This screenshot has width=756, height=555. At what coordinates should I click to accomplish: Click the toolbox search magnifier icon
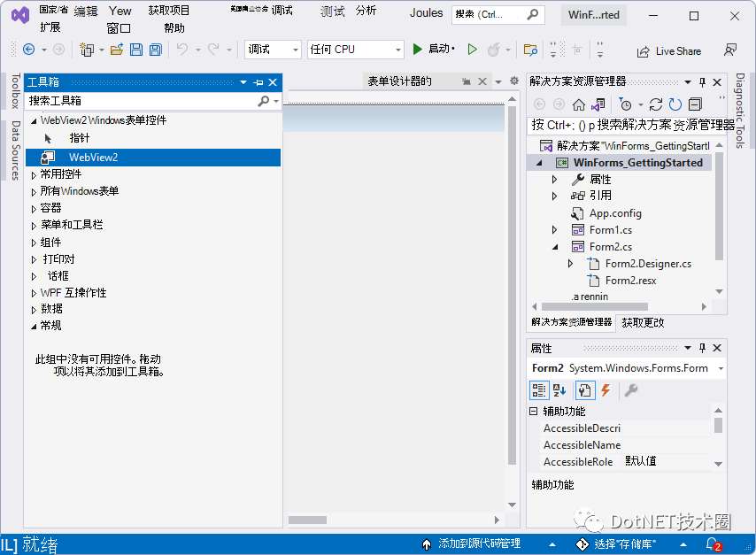pos(264,101)
